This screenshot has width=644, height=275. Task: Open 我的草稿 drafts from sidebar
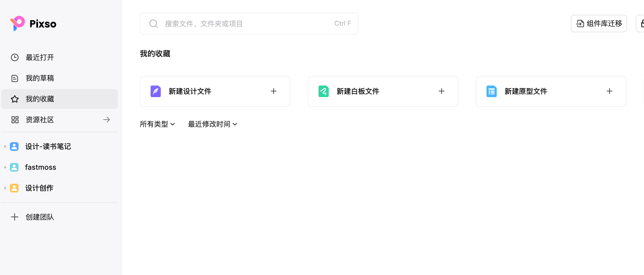[40, 78]
